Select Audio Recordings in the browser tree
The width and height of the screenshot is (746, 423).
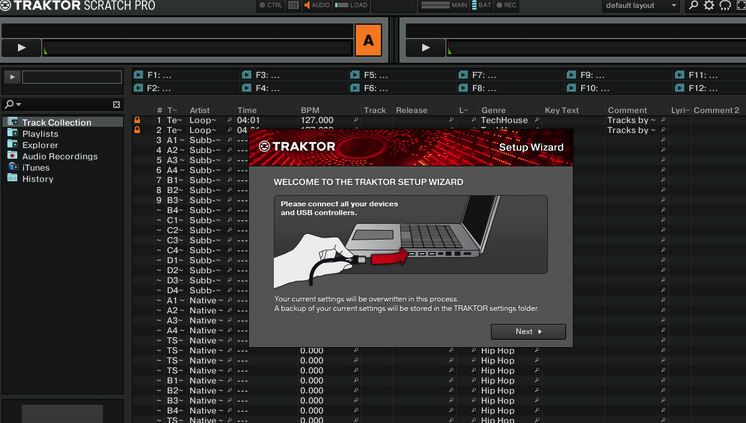59,157
